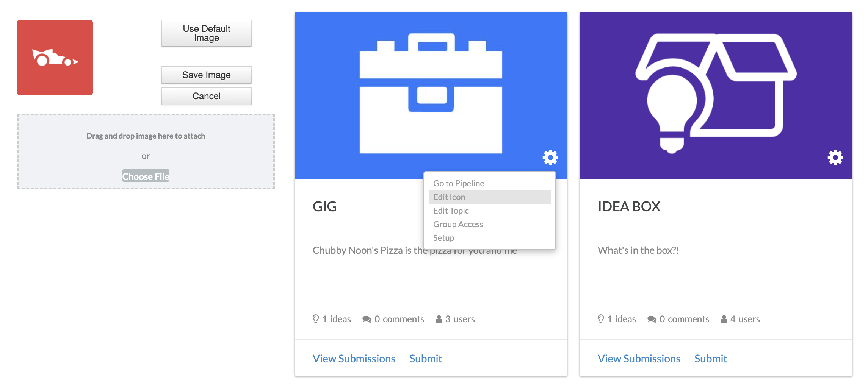868x384 pixels.
Task: Select Go to Pipeline from the menu
Action: pos(459,183)
